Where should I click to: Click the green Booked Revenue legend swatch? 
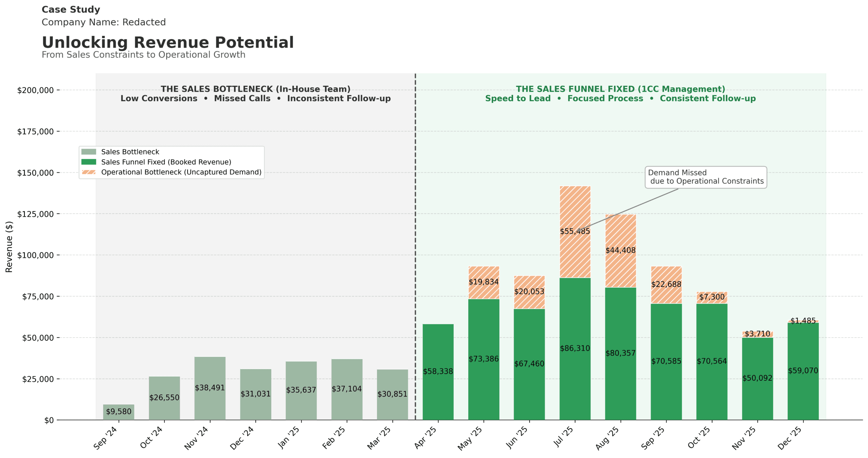(88, 162)
